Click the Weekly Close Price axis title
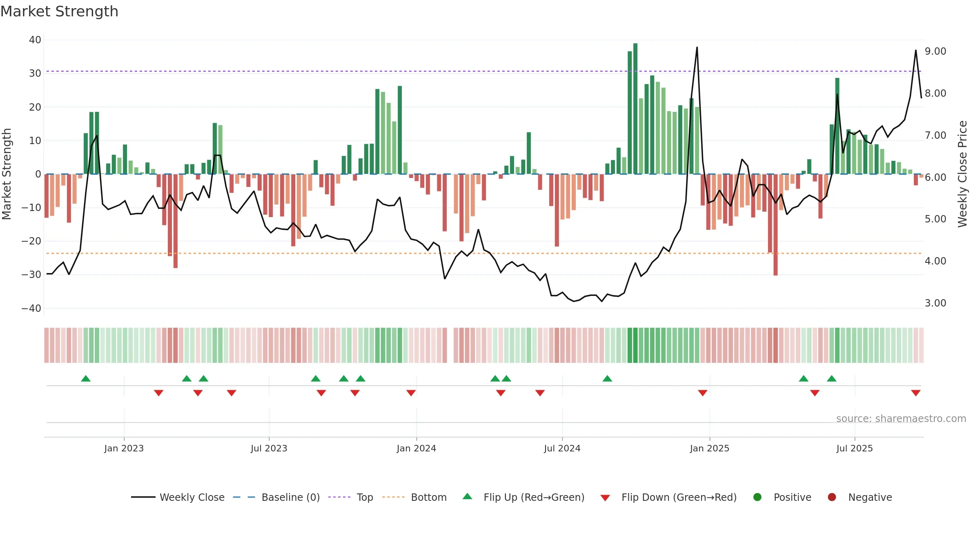This screenshot has height=551, width=980. [962, 174]
